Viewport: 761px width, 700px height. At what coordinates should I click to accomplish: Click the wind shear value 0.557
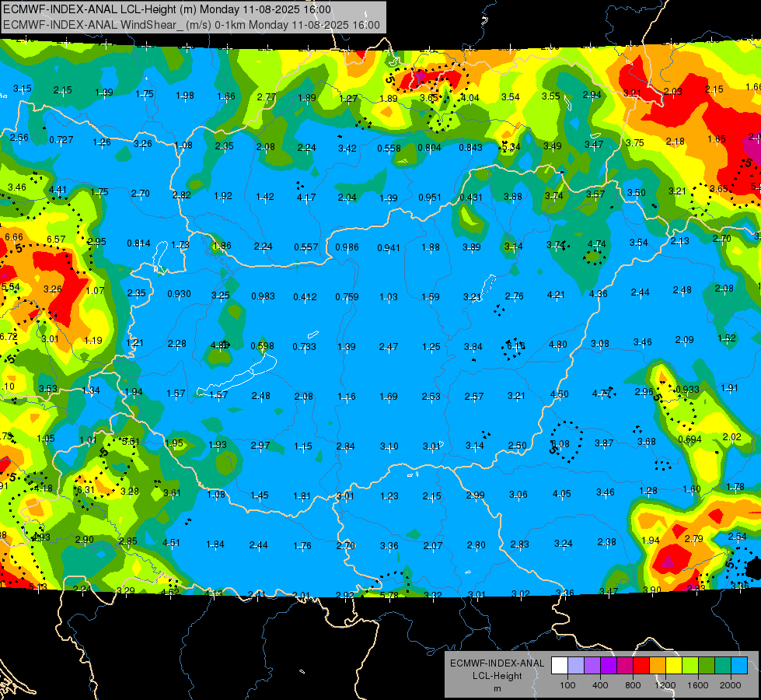tap(305, 247)
